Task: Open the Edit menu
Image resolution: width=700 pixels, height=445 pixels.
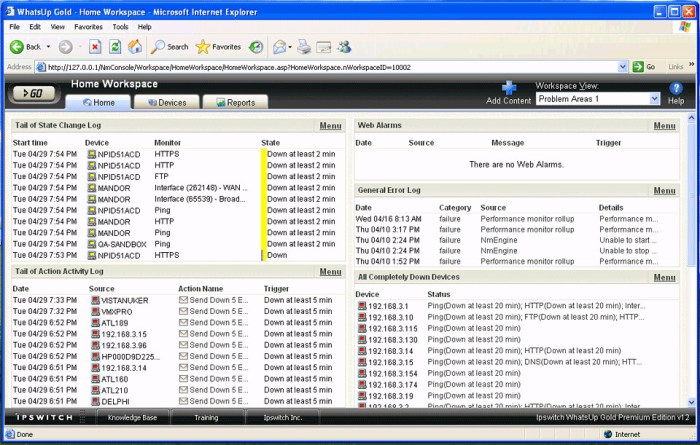Action: (x=35, y=27)
